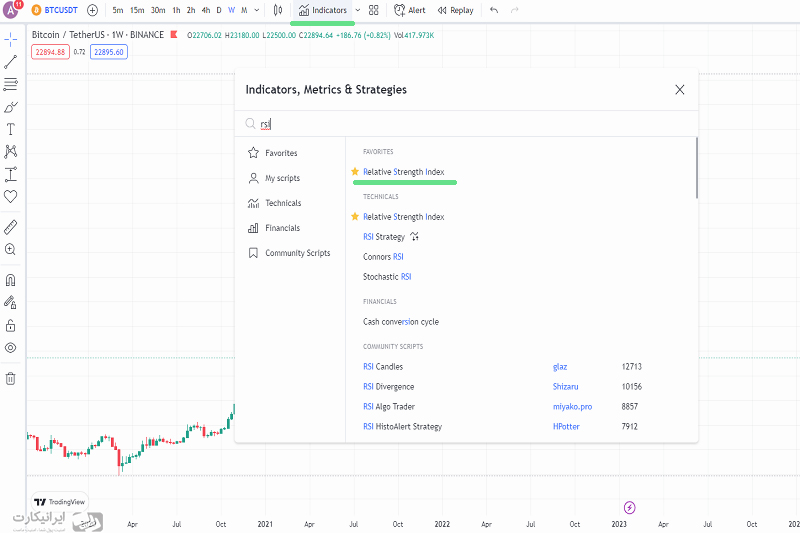Open the candle chart style selector
800x533 pixels.
(278, 10)
